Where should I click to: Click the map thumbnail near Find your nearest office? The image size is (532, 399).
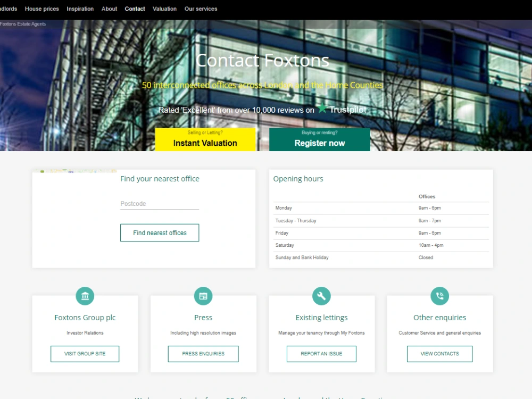(74, 171)
